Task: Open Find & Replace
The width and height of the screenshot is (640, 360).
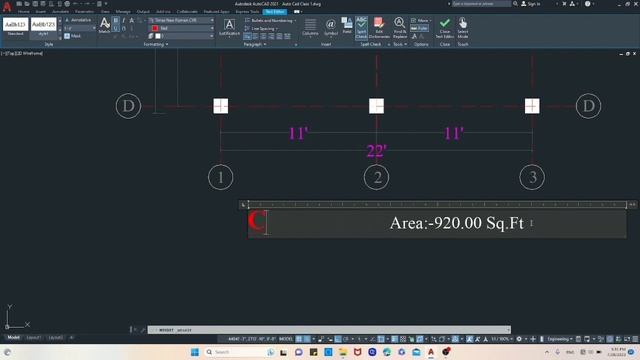Action: (400, 28)
